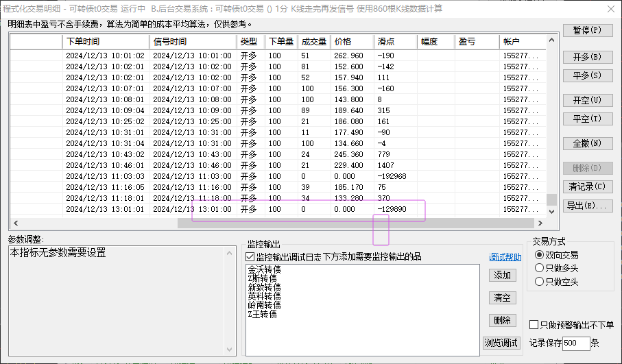The image size is (622, 364).
Task: Click the horizontal scrollbar right arrow
Action: [x=540, y=223]
